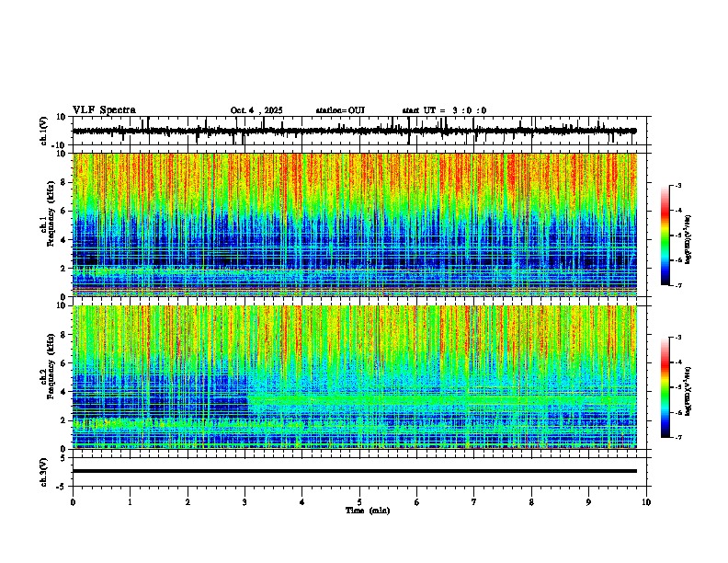Click the "ch.1(V)" waveform axis label
728x563 pixels.
[44, 131]
